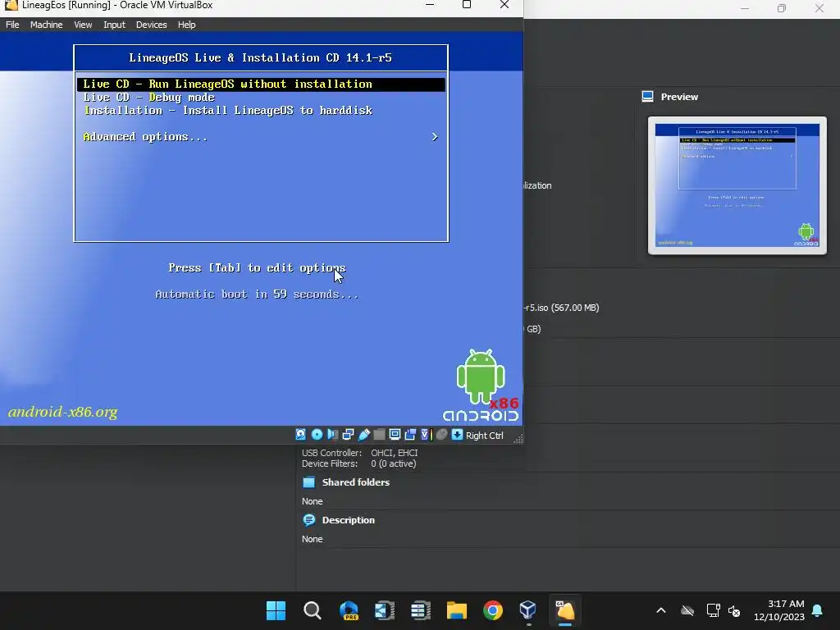Image resolution: width=840 pixels, height=630 pixels.
Task: Click the network tray icon
Action: tap(713, 610)
